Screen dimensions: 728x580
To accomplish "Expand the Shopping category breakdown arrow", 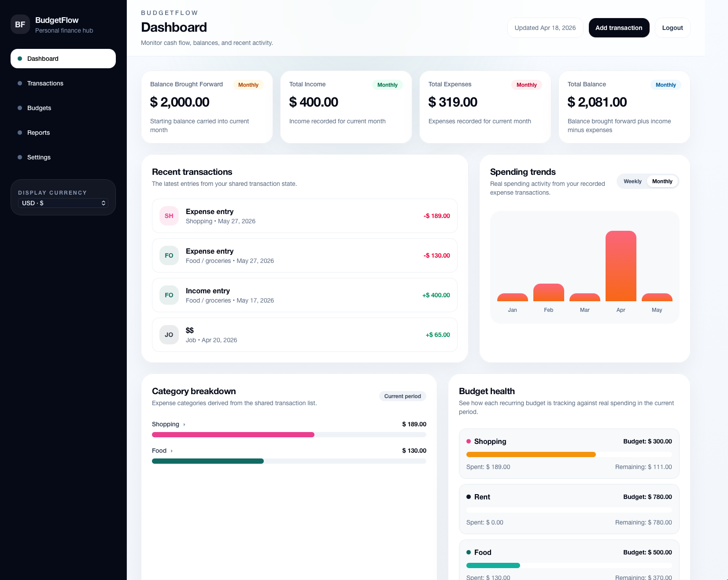I will (184, 425).
